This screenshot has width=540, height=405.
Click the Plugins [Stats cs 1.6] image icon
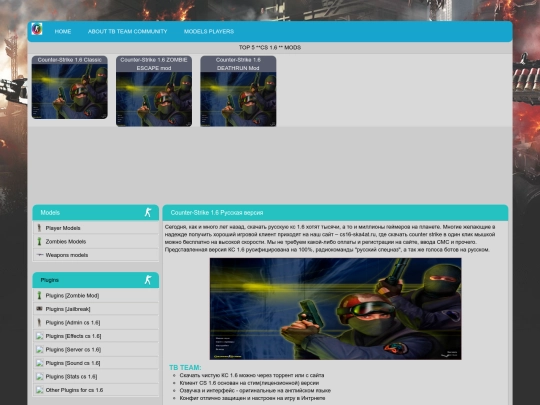pyautogui.click(x=40, y=376)
